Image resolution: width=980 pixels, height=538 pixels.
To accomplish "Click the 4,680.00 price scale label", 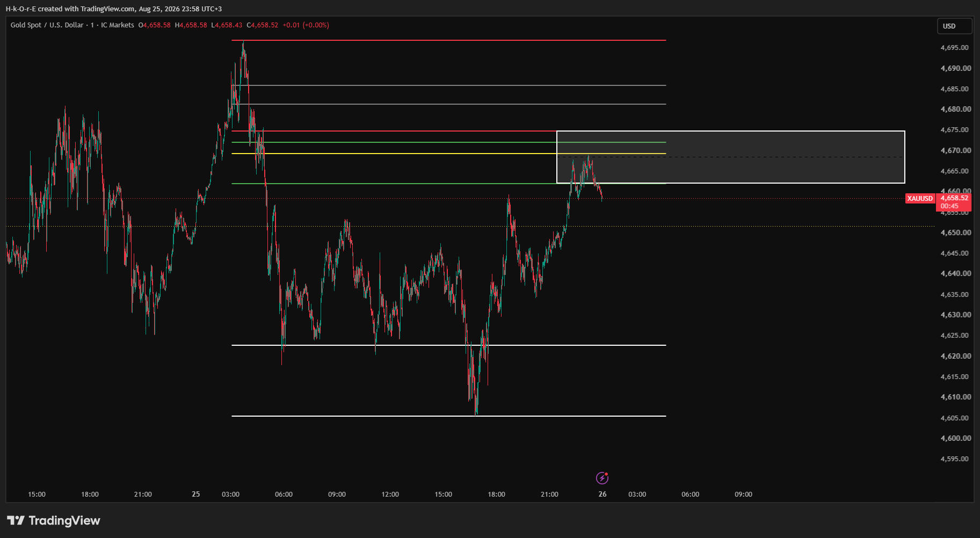I will point(956,109).
